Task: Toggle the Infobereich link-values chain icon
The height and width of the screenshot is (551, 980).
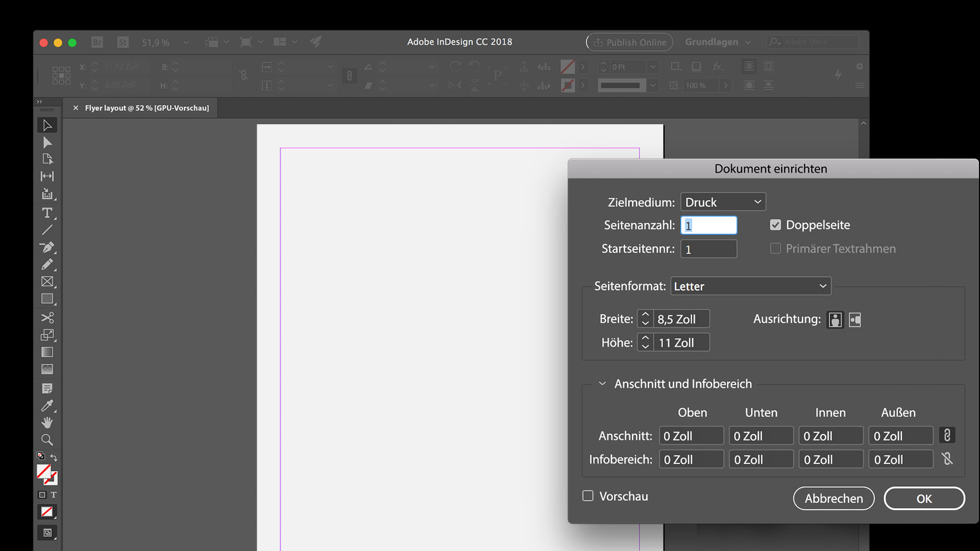Action: click(947, 459)
